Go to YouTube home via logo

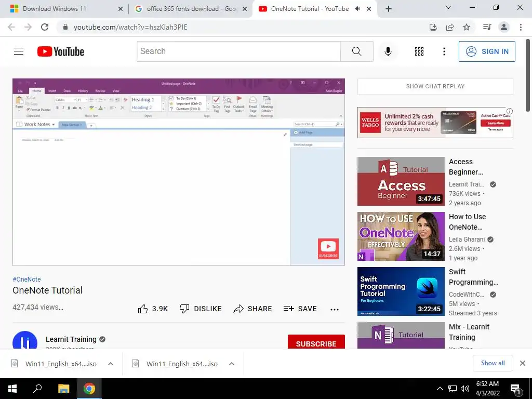coord(61,51)
